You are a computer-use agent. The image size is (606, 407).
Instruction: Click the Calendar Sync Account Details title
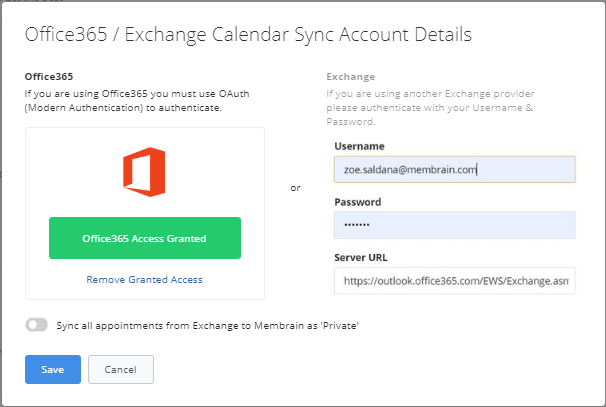coord(248,35)
